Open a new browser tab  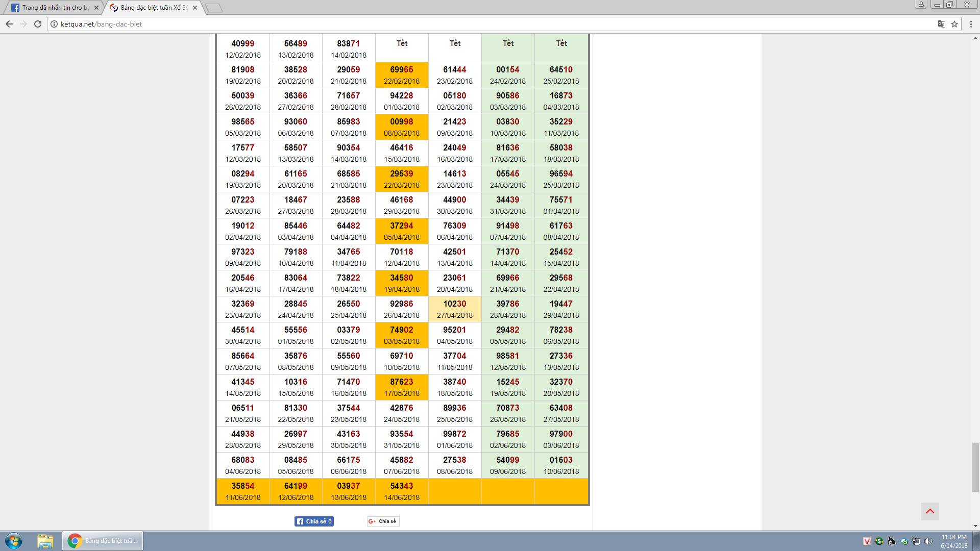[214, 8]
